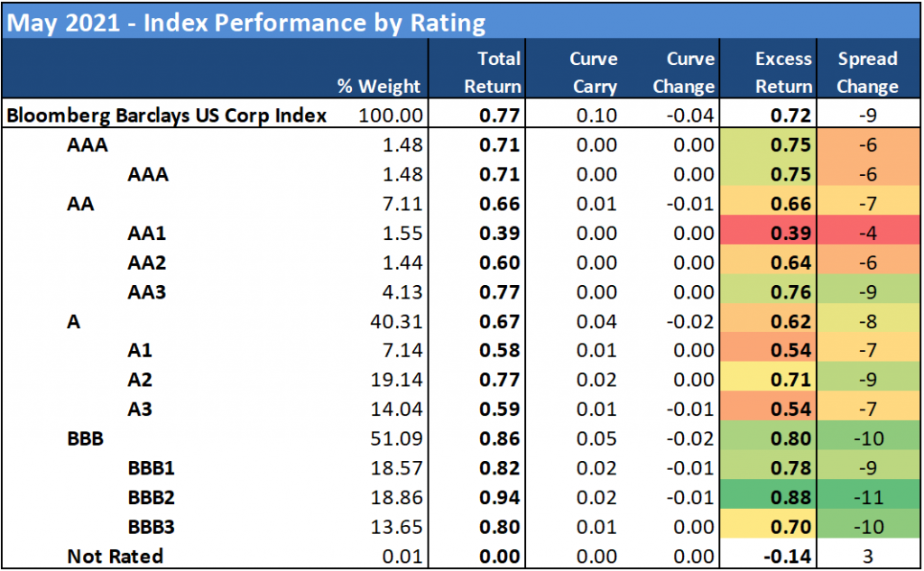Screen dimensions: 924x571
Task: Click the 'Curve Carry' column header
Action: (593, 73)
